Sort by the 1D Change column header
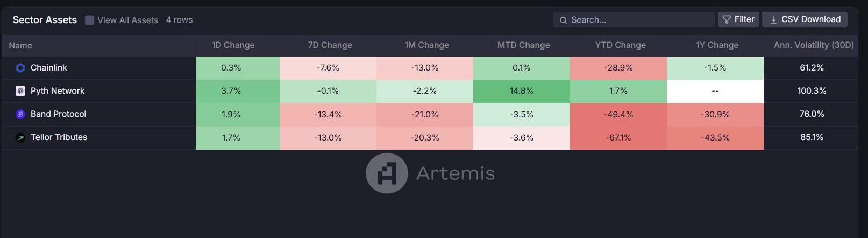 233,45
